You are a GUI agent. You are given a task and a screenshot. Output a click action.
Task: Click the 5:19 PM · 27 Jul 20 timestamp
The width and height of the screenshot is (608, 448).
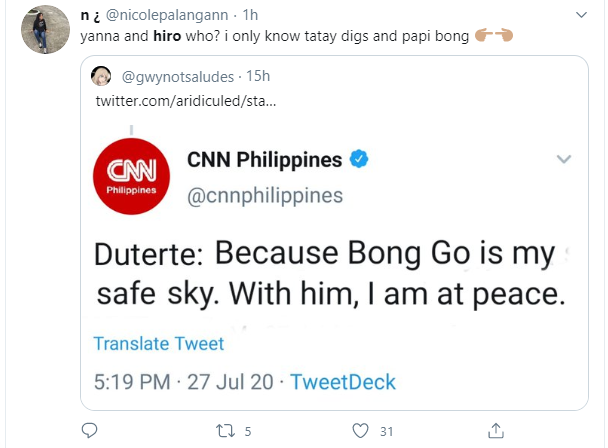pos(188,382)
